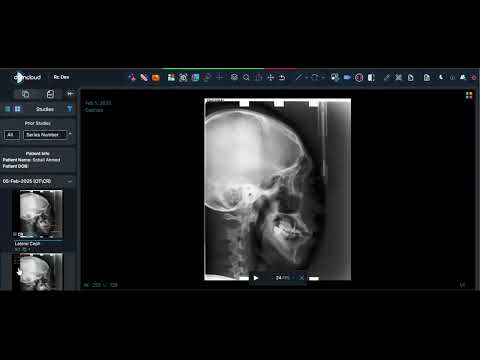Collapse the left sidebar panel arrow
480x360 pixels.
pyautogui.click(x=70, y=94)
